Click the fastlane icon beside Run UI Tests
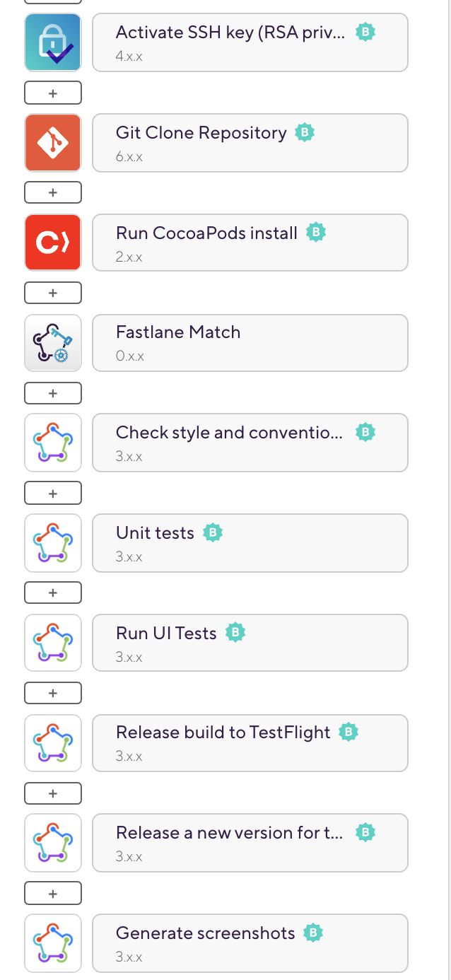This screenshot has width=451, height=980. 53,643
